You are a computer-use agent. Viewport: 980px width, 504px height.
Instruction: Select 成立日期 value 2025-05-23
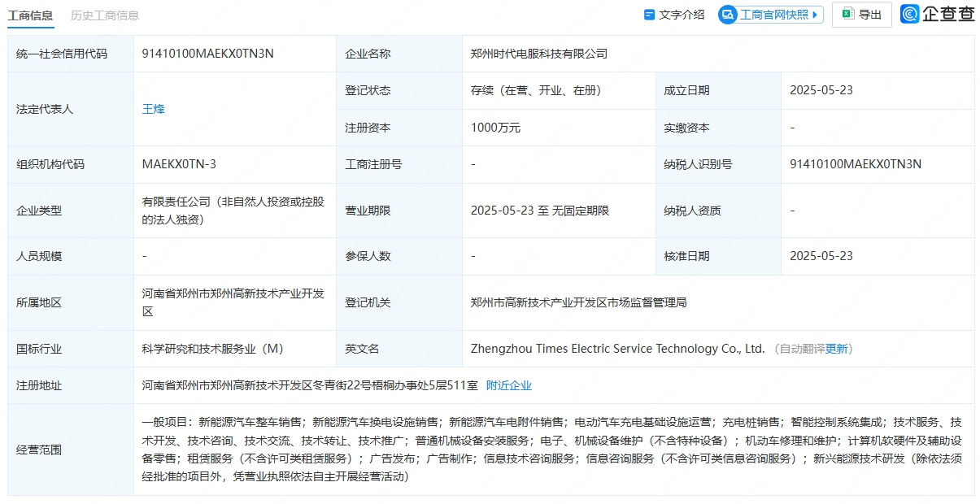(x=821, y=90)
